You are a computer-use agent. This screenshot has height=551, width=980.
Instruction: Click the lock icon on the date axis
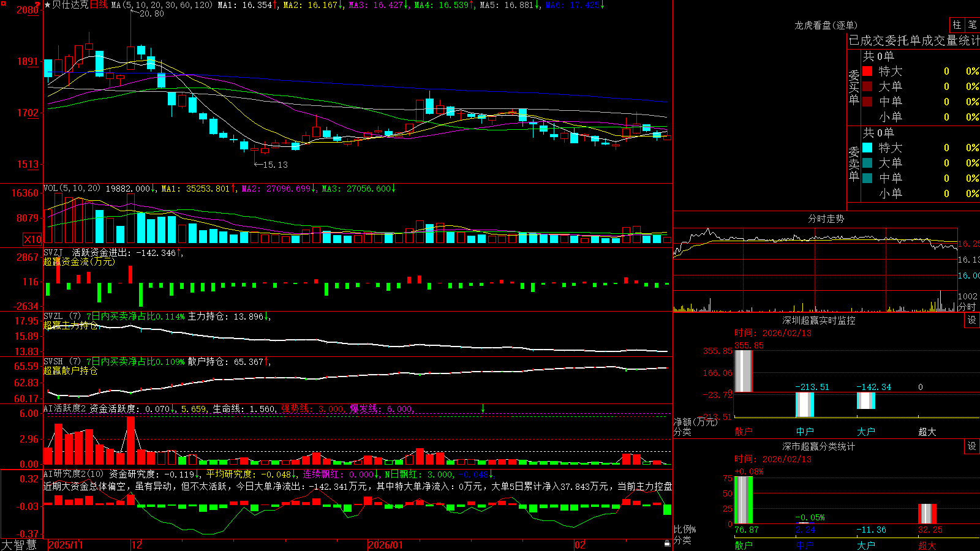tap(667, 544)
